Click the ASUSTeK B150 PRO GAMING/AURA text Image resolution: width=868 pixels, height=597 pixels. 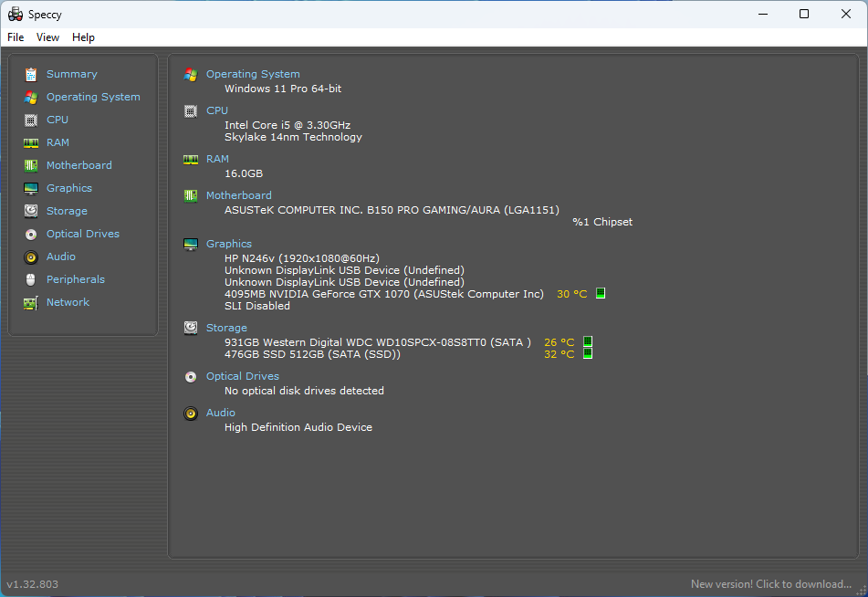(392, 210)
